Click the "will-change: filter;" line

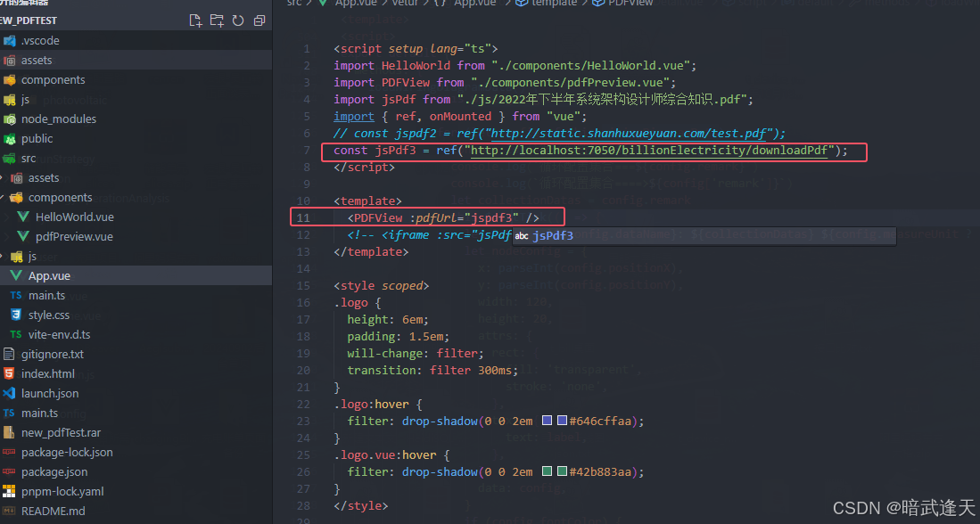coord(416,354)
